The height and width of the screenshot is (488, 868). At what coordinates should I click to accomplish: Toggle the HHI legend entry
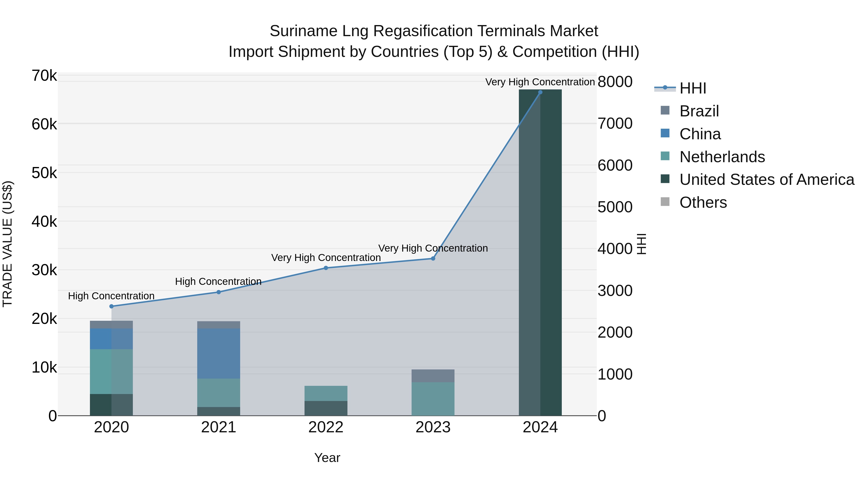680,88
